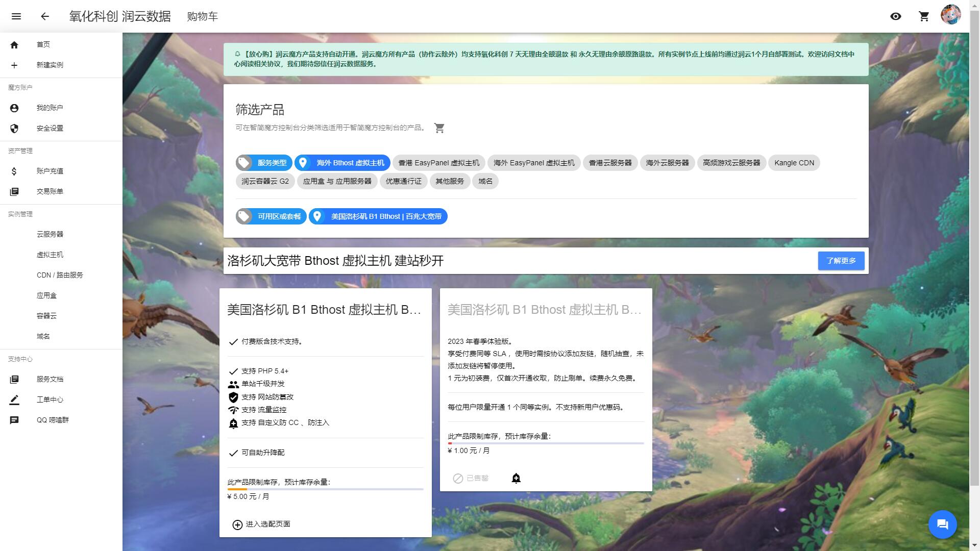Screen dimensions: 980x551
Task: Select the 高频游戏云服务器 filter chip
Action: coord(731,163)
